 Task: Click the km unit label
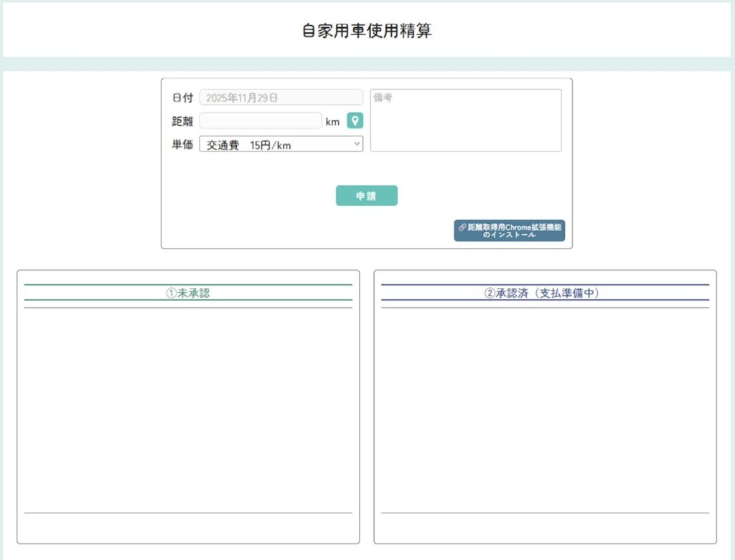332,121
